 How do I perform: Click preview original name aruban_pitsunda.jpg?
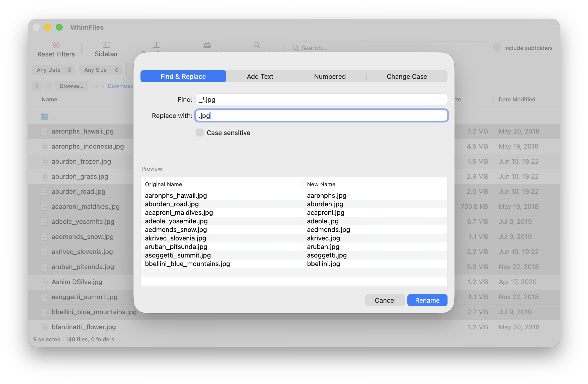[176, 247]
